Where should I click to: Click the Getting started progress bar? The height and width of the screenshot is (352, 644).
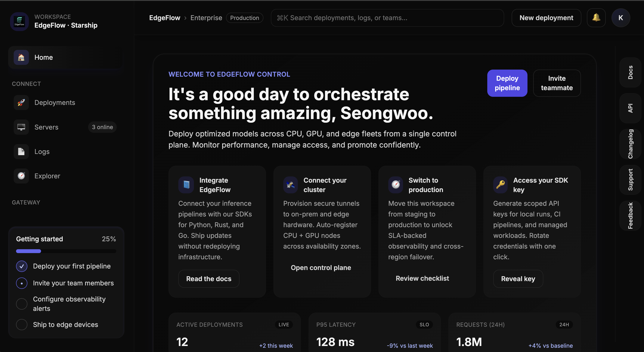point(66,251)
